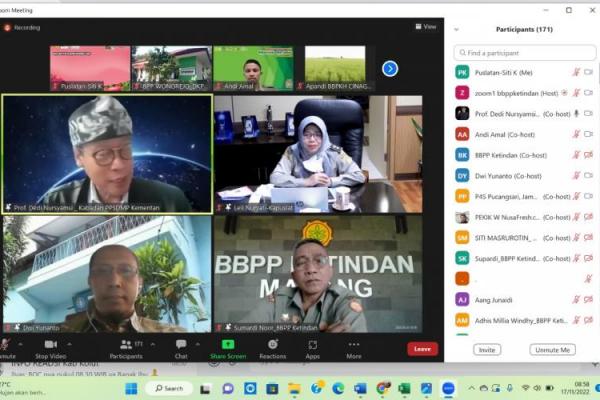Click the taskbar Search box

[x=169, y=389]
